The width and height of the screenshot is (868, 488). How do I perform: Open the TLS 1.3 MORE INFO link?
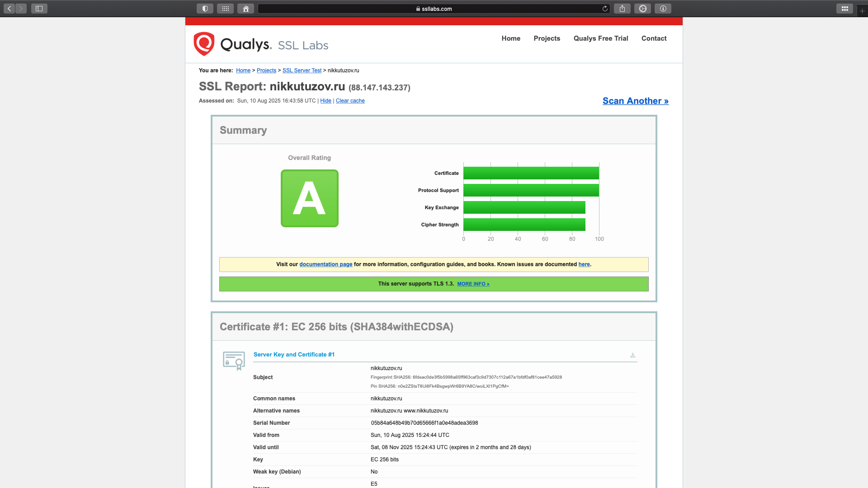point(473,284)
